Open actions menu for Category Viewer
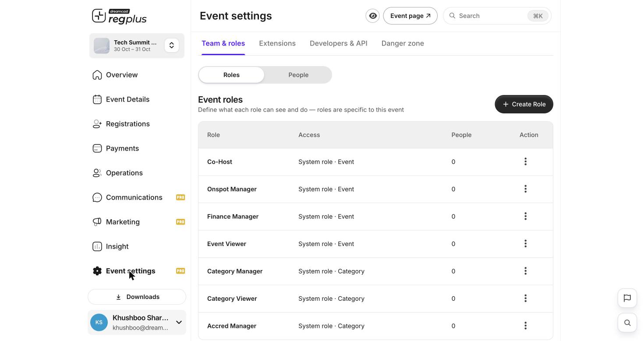This screenshot has height=341, width=644. pyautogui.click(x=525, y=299)
